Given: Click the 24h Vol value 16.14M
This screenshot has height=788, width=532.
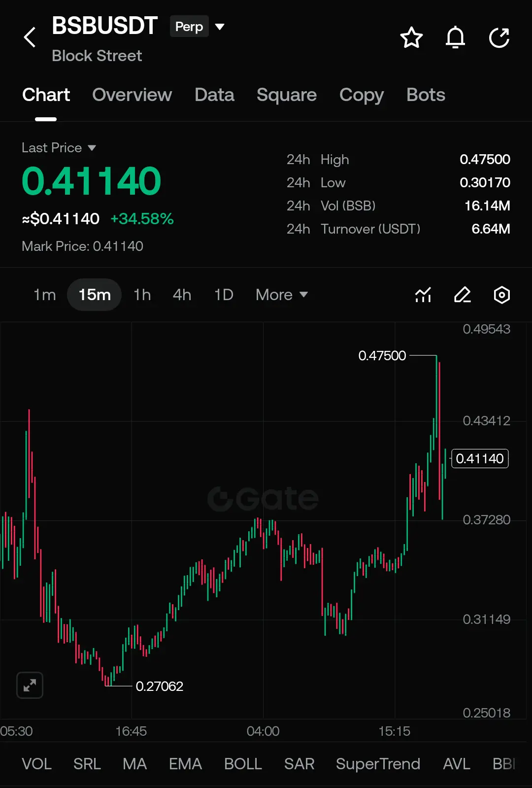Looking at the screenshot, I should click(487, 206).
